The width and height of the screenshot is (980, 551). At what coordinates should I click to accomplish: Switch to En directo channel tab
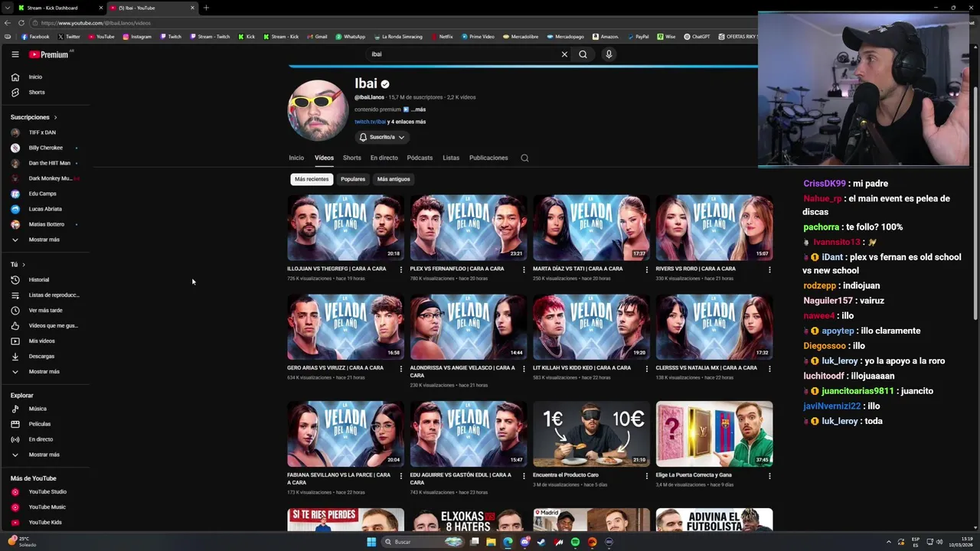pyautogui.click(x=384, y=158)
